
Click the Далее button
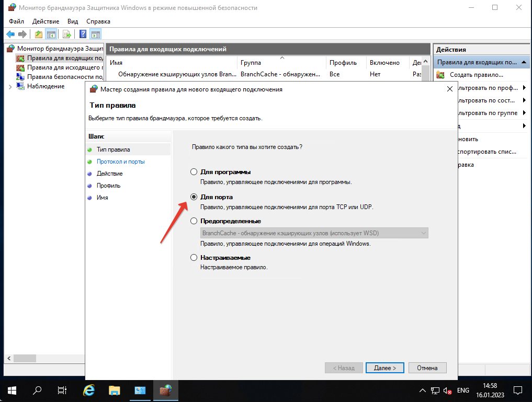tap(385, 368)
